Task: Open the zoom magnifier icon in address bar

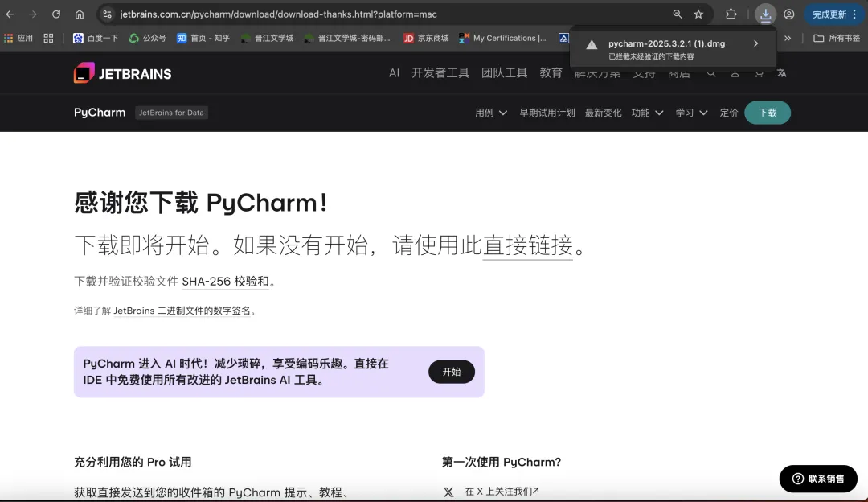Action: pos(677,14)
